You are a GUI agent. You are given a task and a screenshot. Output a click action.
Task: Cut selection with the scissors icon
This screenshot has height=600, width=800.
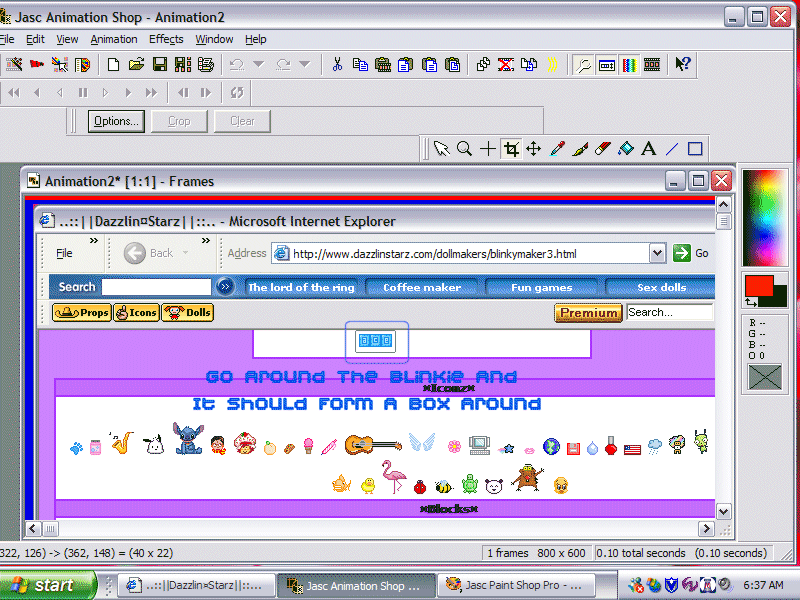[337, 64]
